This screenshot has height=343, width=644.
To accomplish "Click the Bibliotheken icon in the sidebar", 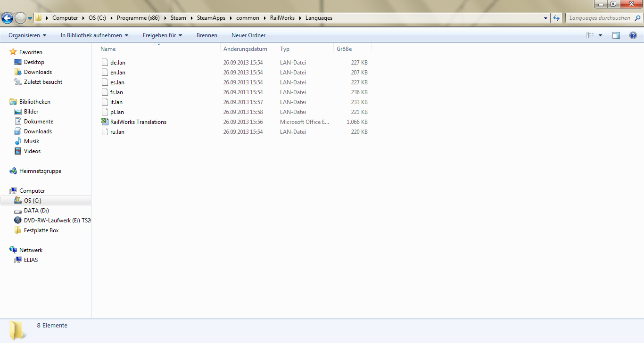I will pyautogui.click(x=13, y=102).
